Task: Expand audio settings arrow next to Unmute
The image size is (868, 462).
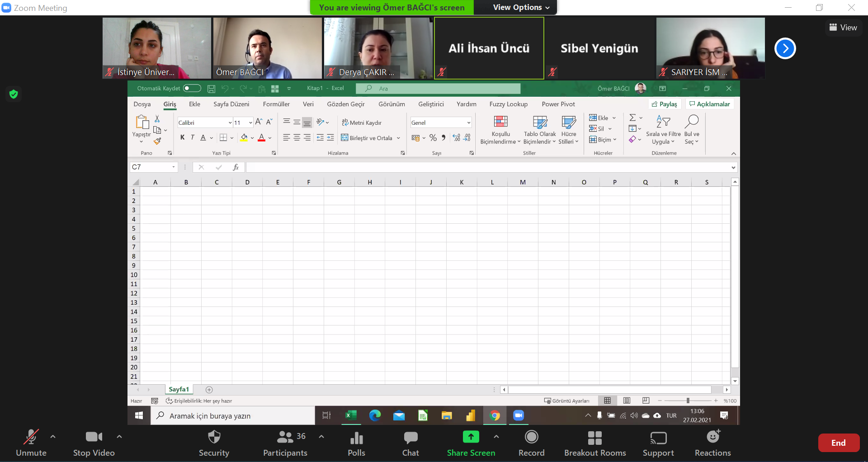Action: pos(53,437)
